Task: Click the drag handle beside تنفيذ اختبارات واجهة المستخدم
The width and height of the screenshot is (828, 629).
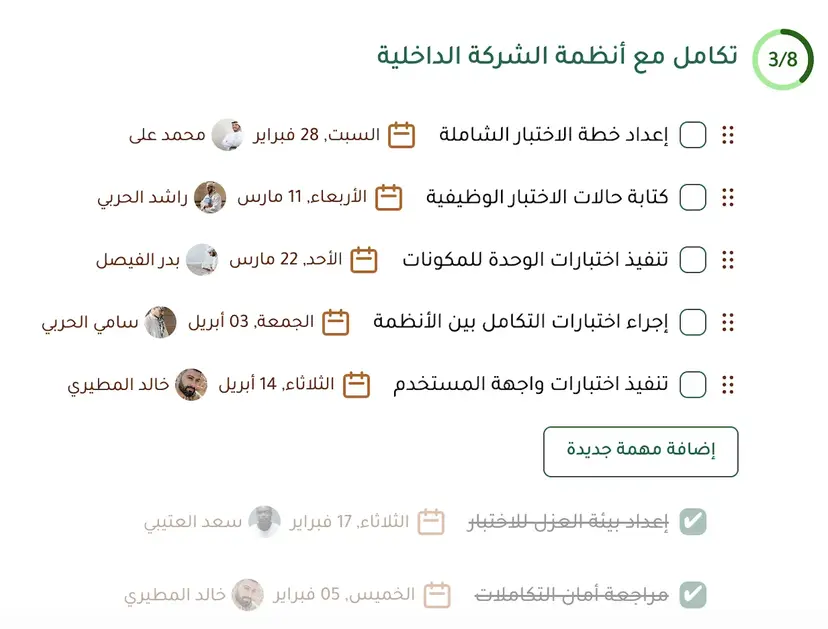Action: [727, 384]
